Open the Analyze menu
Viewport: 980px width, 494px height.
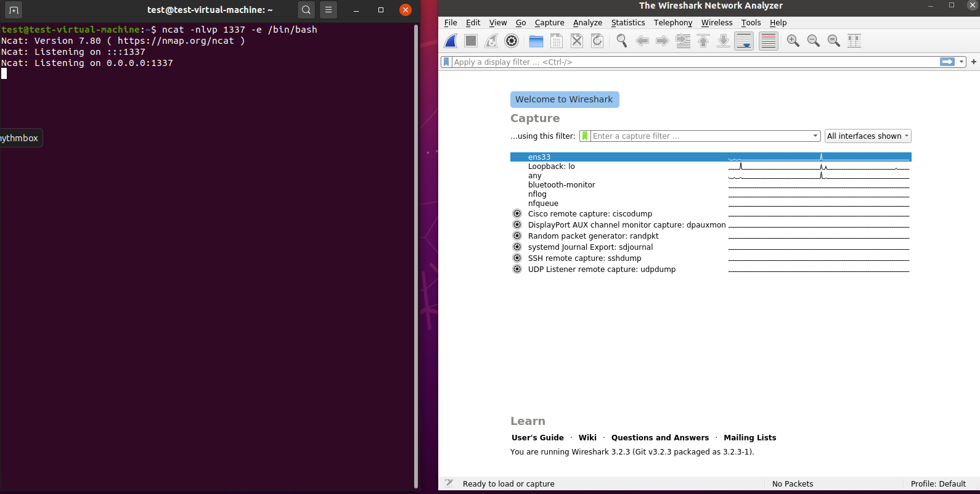click(587, 23)
